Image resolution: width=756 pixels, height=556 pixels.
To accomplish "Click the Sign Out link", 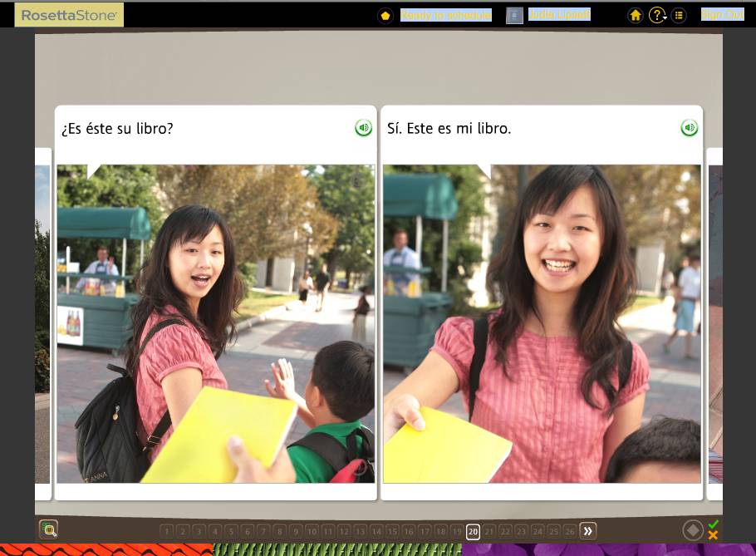I will click(x=722, y=15).
